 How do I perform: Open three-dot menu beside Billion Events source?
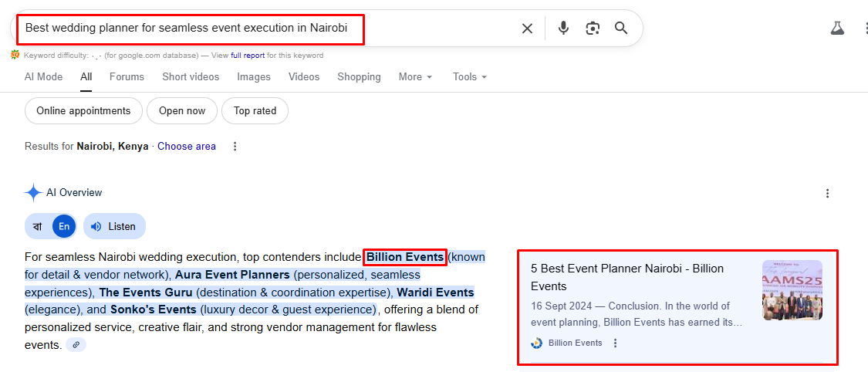click(615, 343)
